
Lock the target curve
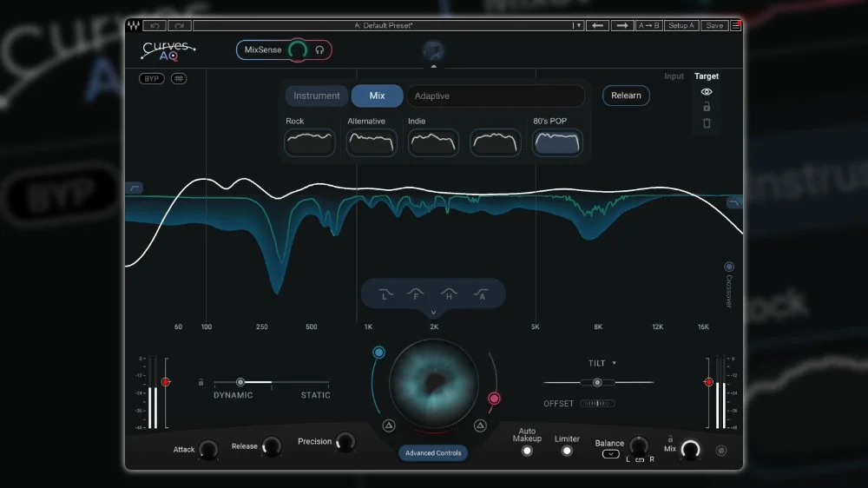coord(707,107)
